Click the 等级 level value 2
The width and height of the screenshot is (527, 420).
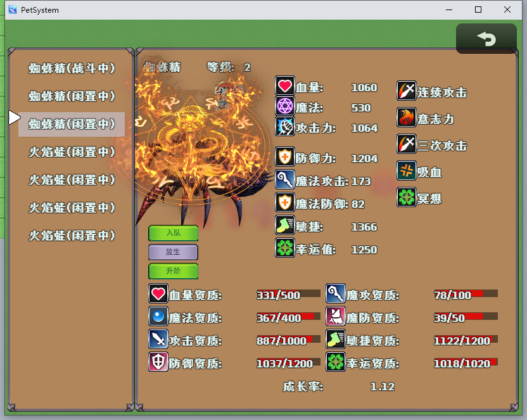point(247,68)
